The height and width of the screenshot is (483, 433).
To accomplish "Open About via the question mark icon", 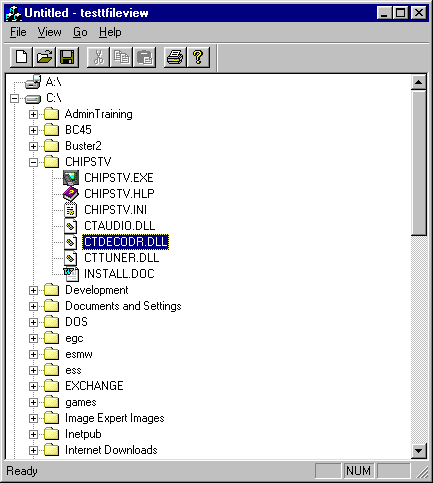I will coord(198,57).
